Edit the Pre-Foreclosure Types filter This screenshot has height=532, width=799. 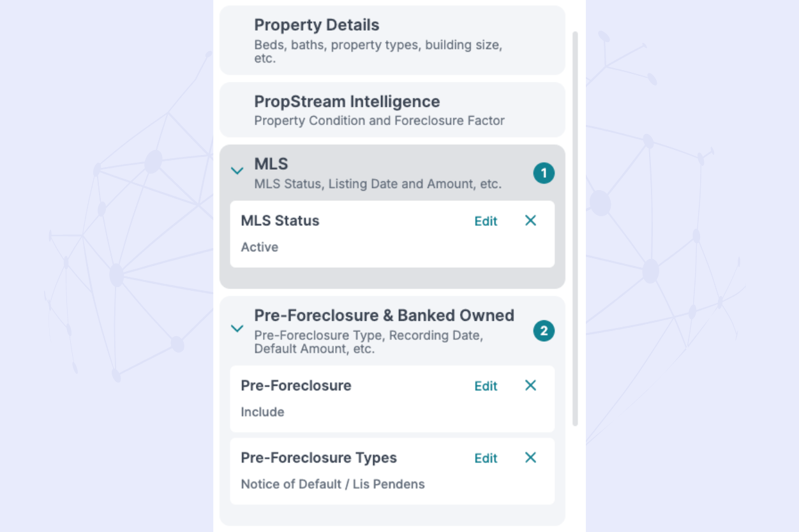click(x=486, y=458)
